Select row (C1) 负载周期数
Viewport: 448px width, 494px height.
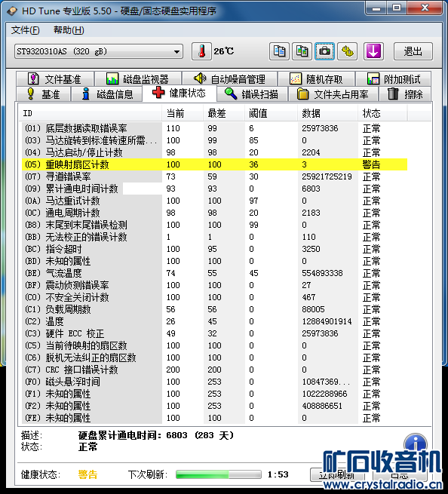click(x=214, y=309)
